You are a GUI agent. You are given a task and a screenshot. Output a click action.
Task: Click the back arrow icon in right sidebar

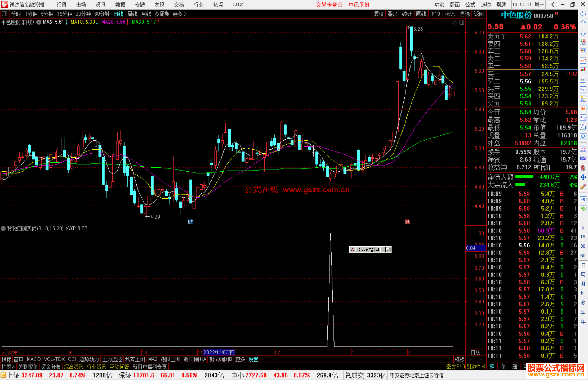pyautogui.click(x=583, y=14)
